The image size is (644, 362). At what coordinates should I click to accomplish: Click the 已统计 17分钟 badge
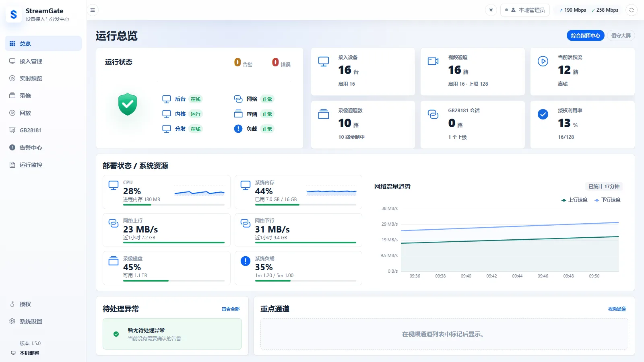click(604, 186)
